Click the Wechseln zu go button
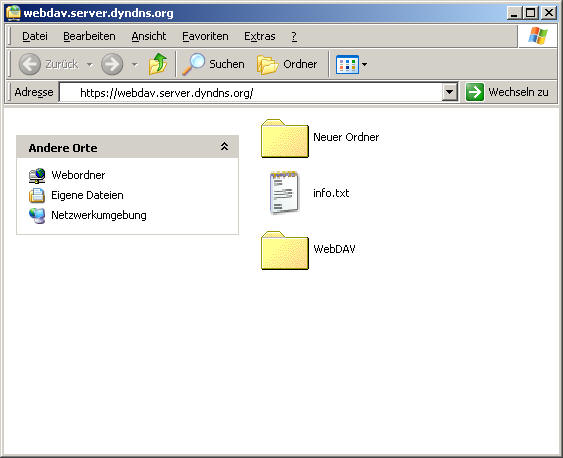563x458 pixels. click(508, 92)
